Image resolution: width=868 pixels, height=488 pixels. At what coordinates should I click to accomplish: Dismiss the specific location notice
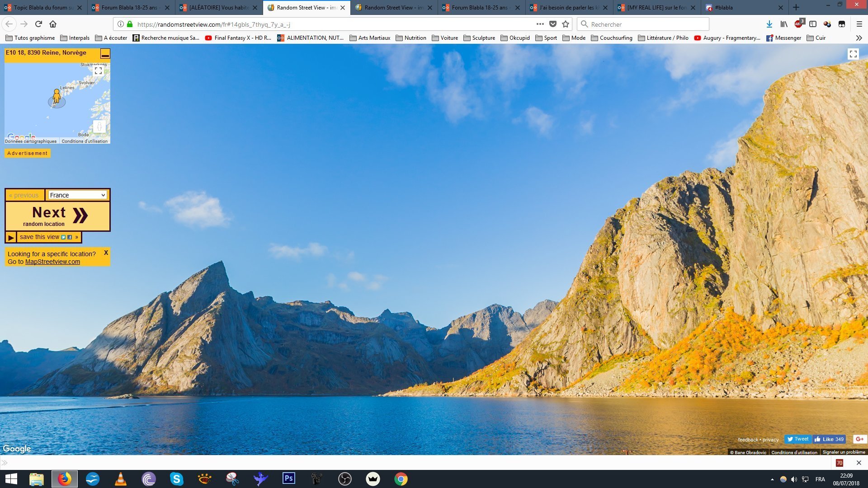[x=106, y=253]
